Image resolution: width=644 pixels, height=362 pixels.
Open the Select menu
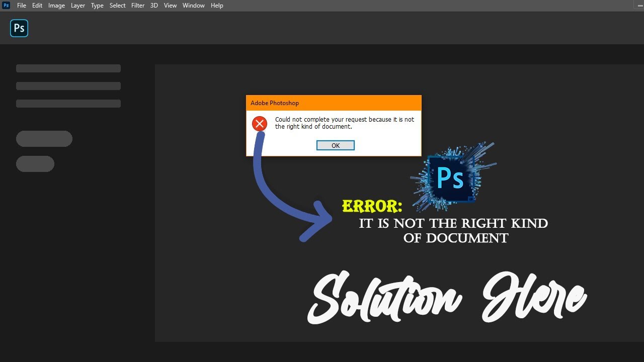coord(118,6)
